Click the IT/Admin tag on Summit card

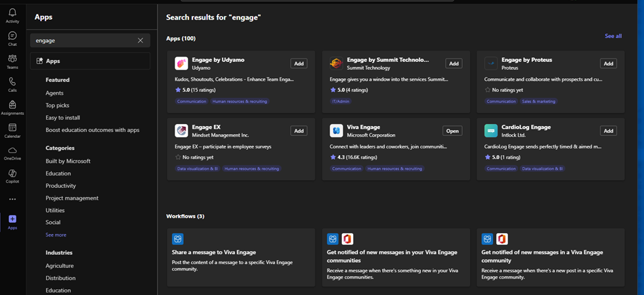pos(341,101)
